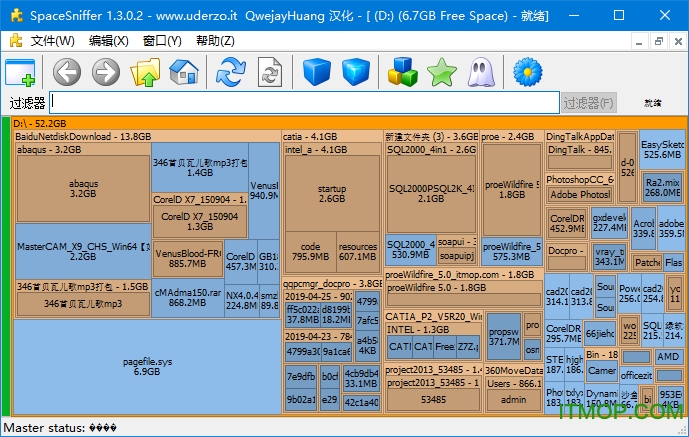
Task: Click the app icon in the menu bar
Action: [16, 41]
